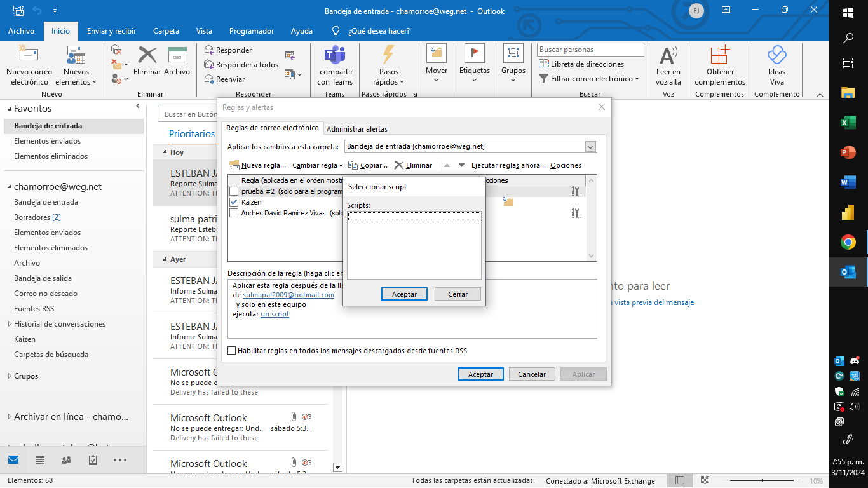Open the Vista ribbon tab
The width and height of the screenshot is (868, 488).
coord(204,31)
